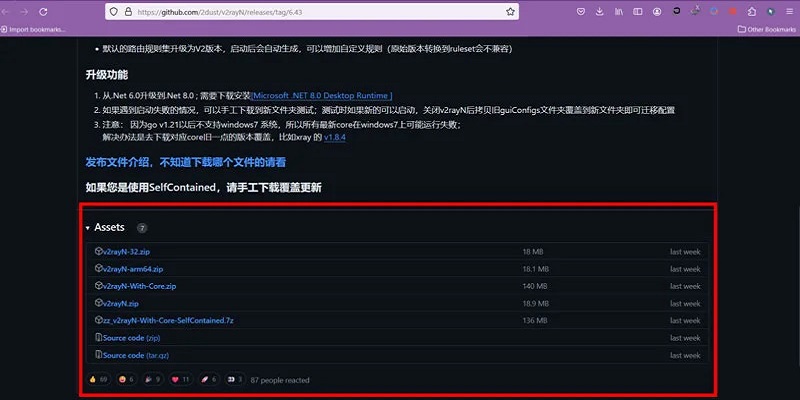The height and width of the screenshot is (400, 800).
Task: Click the rocket reaction emoji
Action: pyautogui.click(x=207, y=380)
